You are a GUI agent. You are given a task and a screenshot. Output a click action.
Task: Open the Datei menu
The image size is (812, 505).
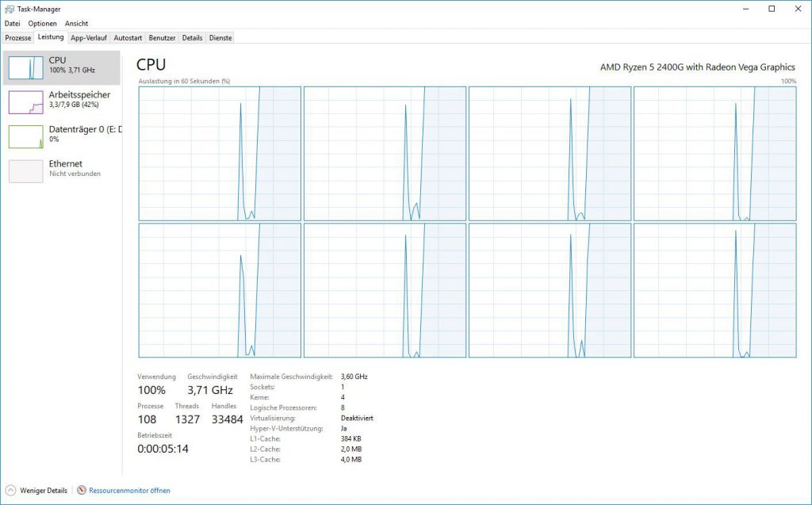pos(12,23)
